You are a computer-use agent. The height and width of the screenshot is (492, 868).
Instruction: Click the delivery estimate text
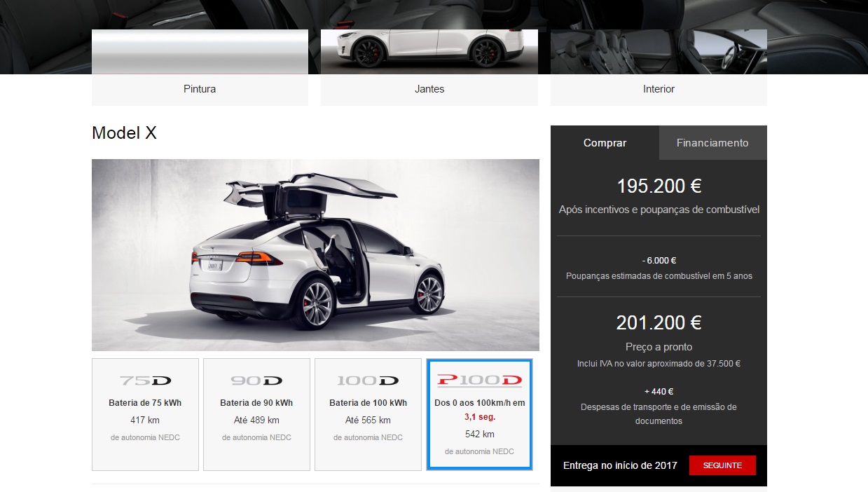pos(621,465)
